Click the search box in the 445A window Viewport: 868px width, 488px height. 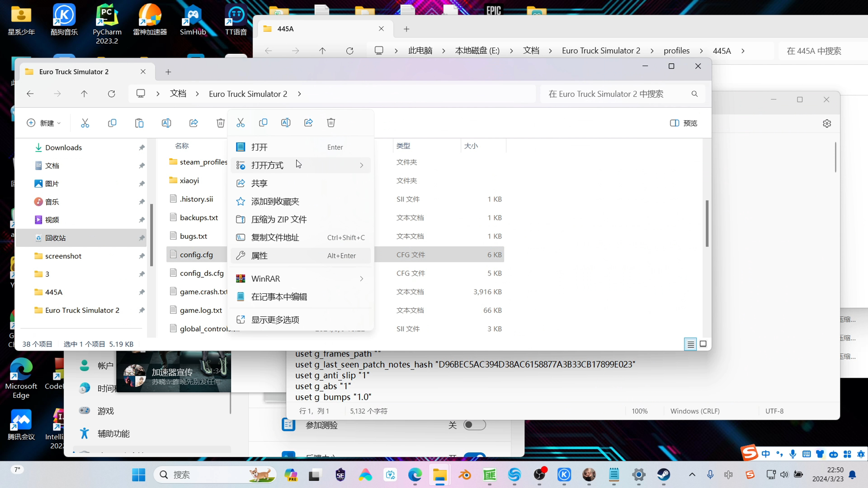[x=814, y=51]
